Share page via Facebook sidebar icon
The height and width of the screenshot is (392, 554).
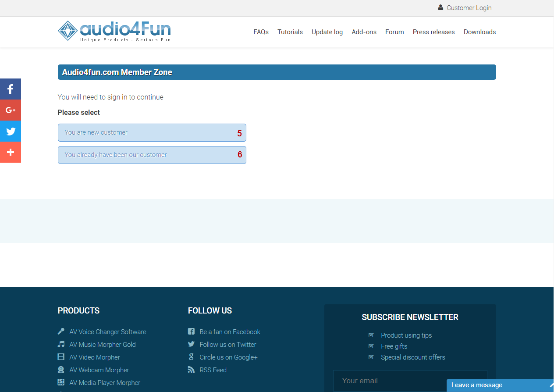(11, 89)
